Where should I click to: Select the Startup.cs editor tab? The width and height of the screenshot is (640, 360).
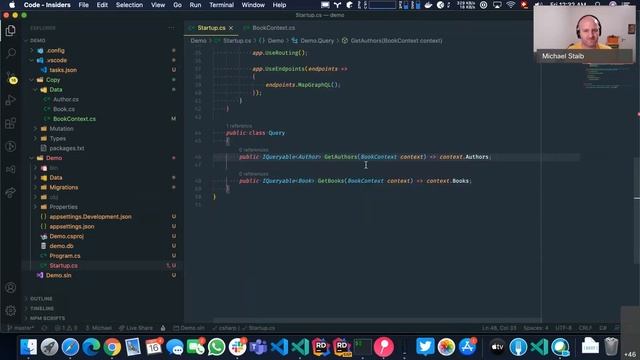(211, 28)
